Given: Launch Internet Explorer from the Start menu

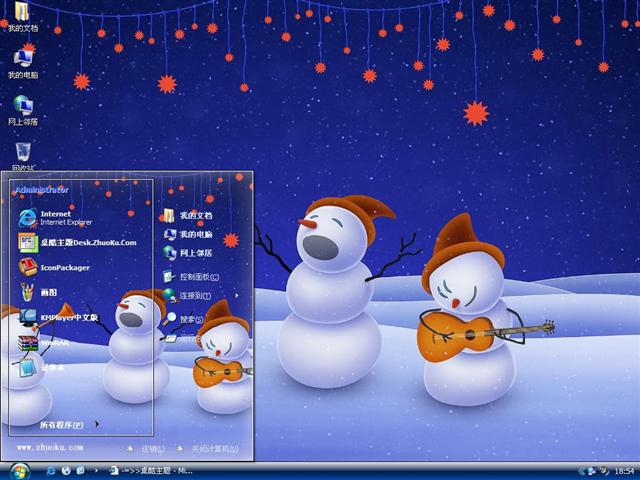Looking at the screenshot, I should pyautogui.click(x=56, y=218).
